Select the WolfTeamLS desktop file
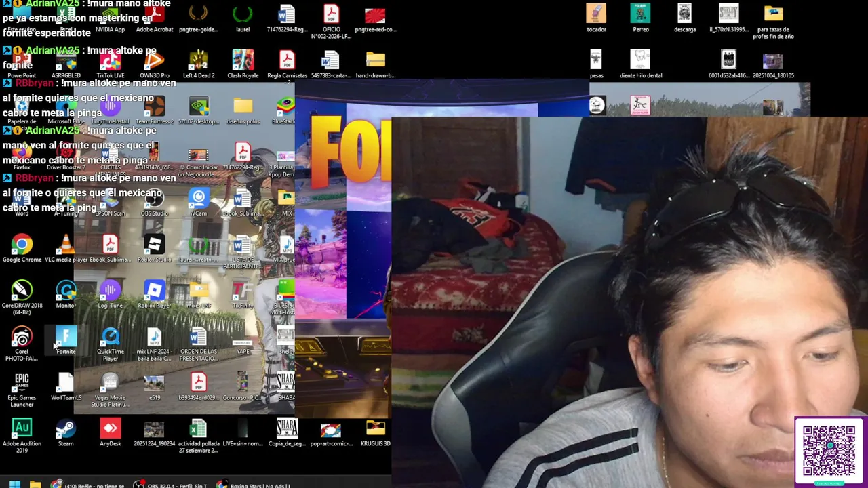 pyautogui.click(x=66, y=387)
